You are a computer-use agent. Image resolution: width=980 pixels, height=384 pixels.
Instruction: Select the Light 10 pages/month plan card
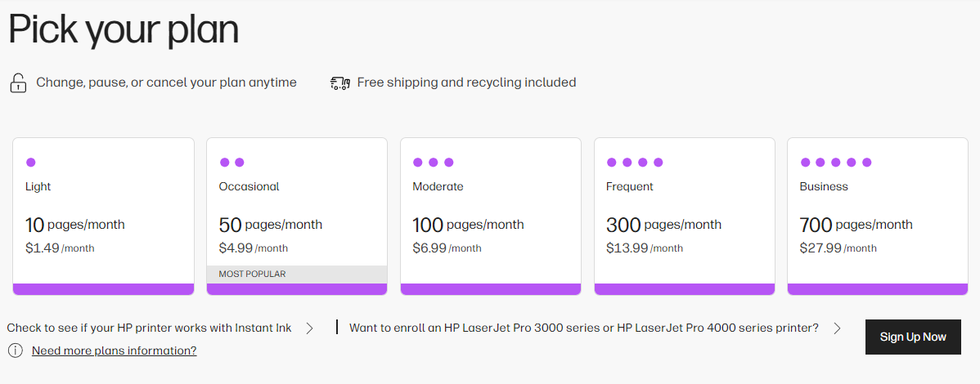point(103,216)
